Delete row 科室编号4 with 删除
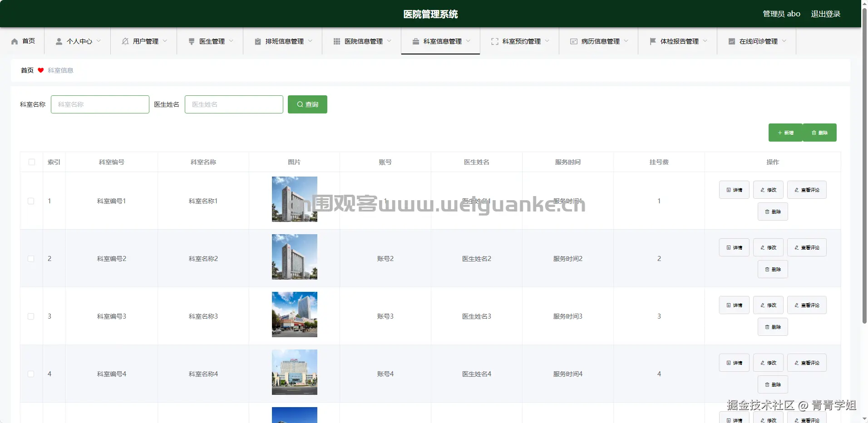The height and width of the screenshot is (423, 868). coord(773,384)
